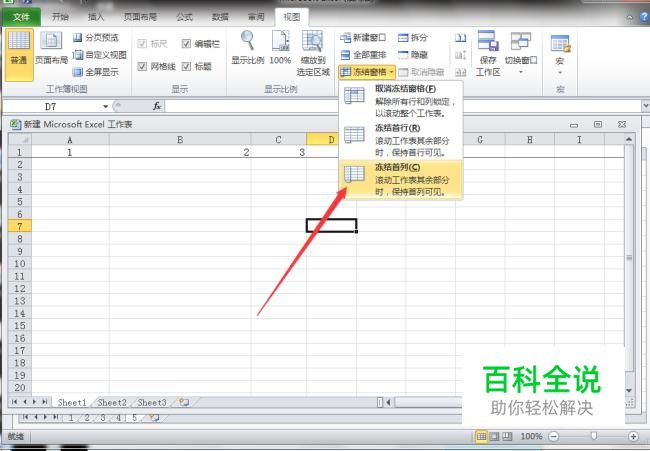
Task: Click View Side by Side icon
Action: 461,38
